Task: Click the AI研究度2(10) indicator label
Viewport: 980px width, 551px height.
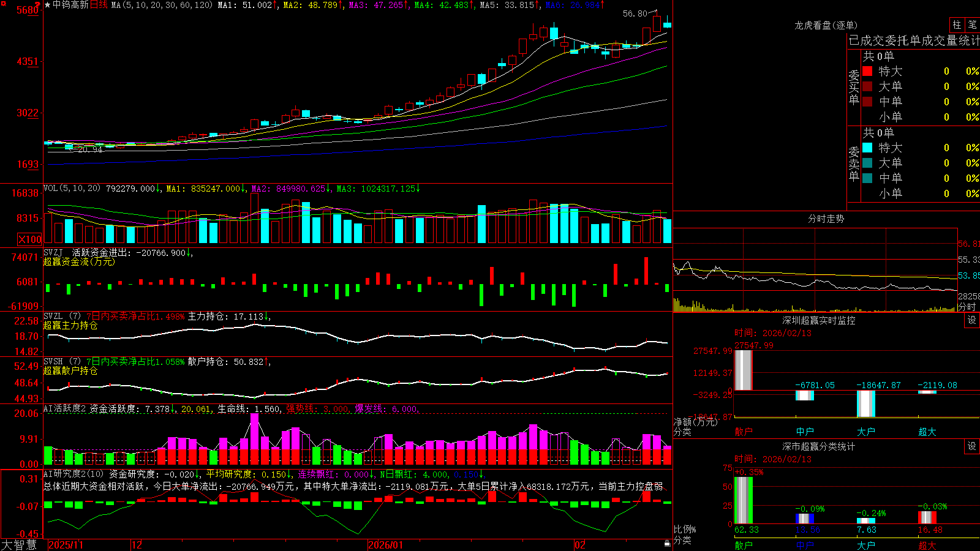Action: coord(73,474)
